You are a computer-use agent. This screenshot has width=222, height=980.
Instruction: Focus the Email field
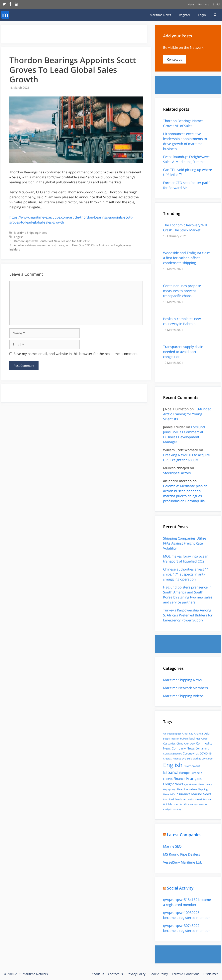[45, 344]
